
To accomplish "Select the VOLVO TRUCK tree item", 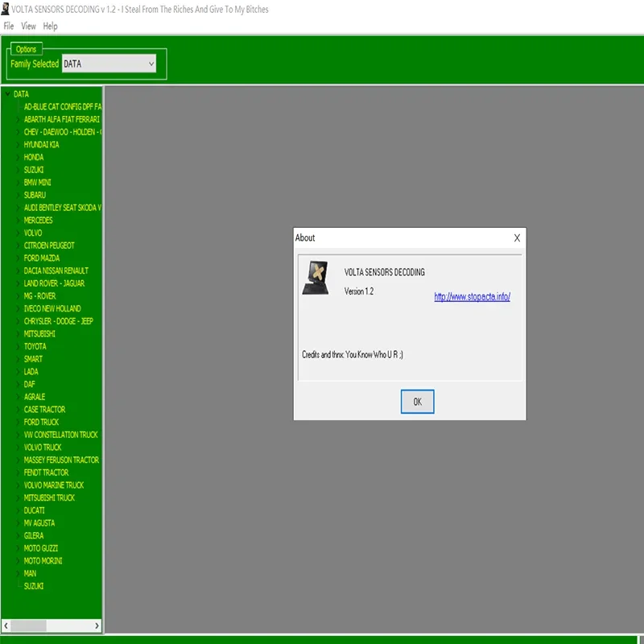I will coord(43,448).
